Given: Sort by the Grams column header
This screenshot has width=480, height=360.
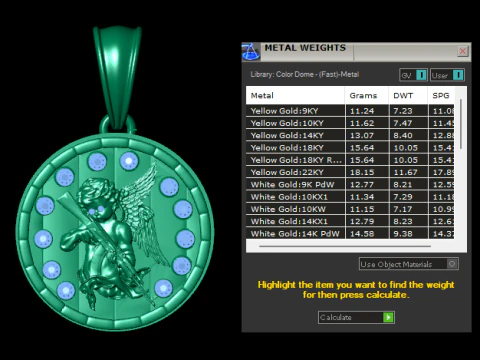Looking at the screenshot, I should [366, 96].
